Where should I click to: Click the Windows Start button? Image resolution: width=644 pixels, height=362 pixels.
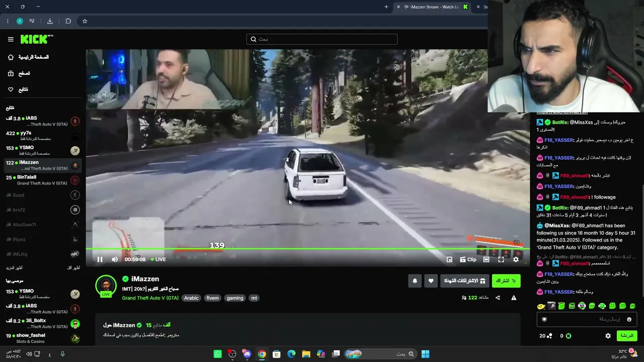(425, 354)
